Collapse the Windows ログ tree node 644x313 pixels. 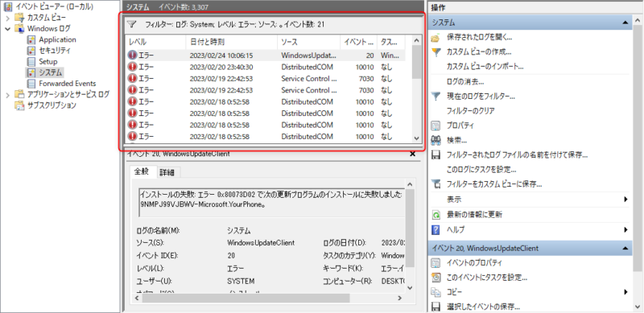point(8,29)
